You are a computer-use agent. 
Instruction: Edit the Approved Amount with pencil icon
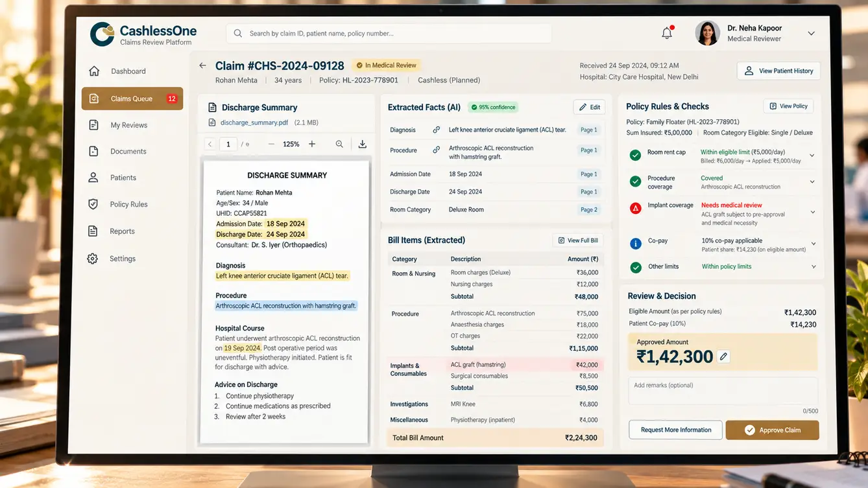[x=724, y=356]
